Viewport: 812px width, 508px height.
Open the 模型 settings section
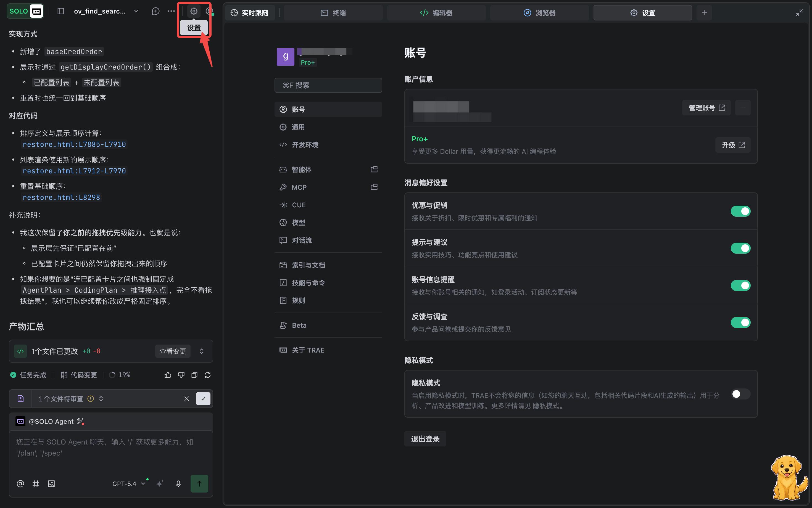[328, 223]
